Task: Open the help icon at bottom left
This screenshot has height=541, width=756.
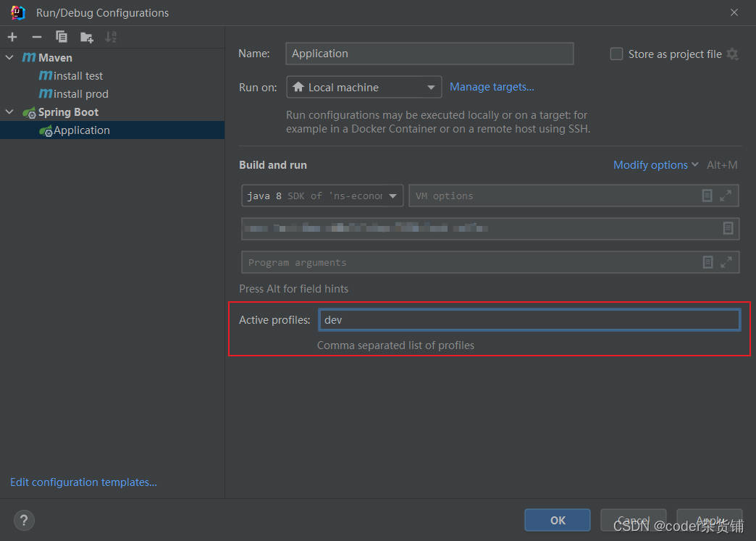Action: (x=23, y=520)
